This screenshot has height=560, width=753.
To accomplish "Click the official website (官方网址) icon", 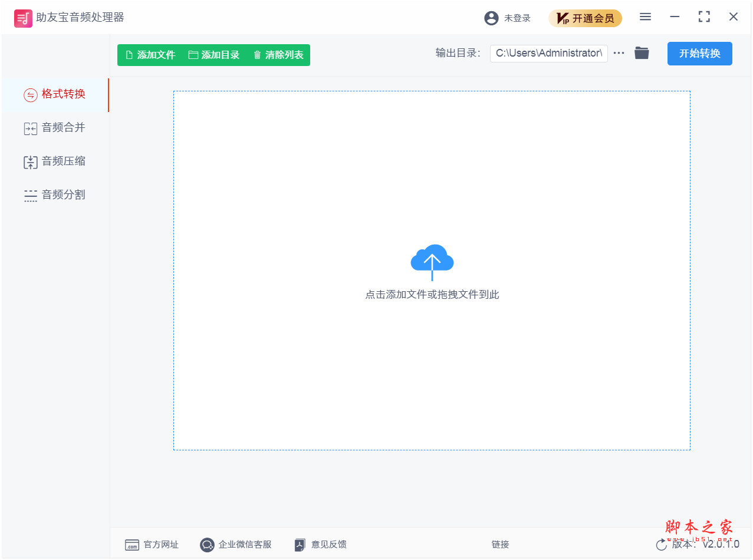I will pos(131,544).
